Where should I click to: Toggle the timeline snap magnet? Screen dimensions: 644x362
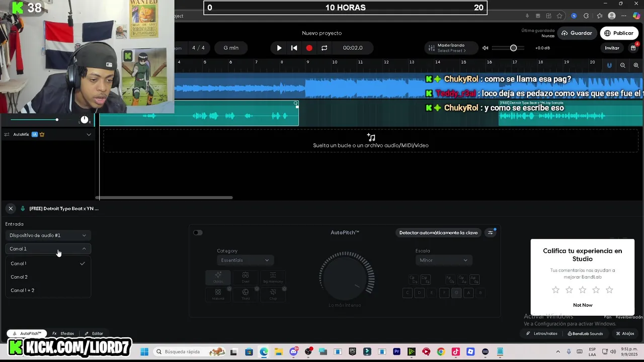(x=609, y=65)
